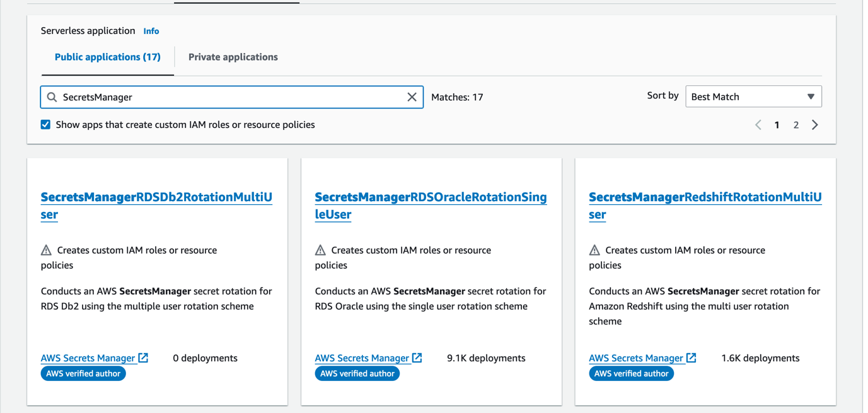Click external link icon on RDSDb2 card

point(143,358)
